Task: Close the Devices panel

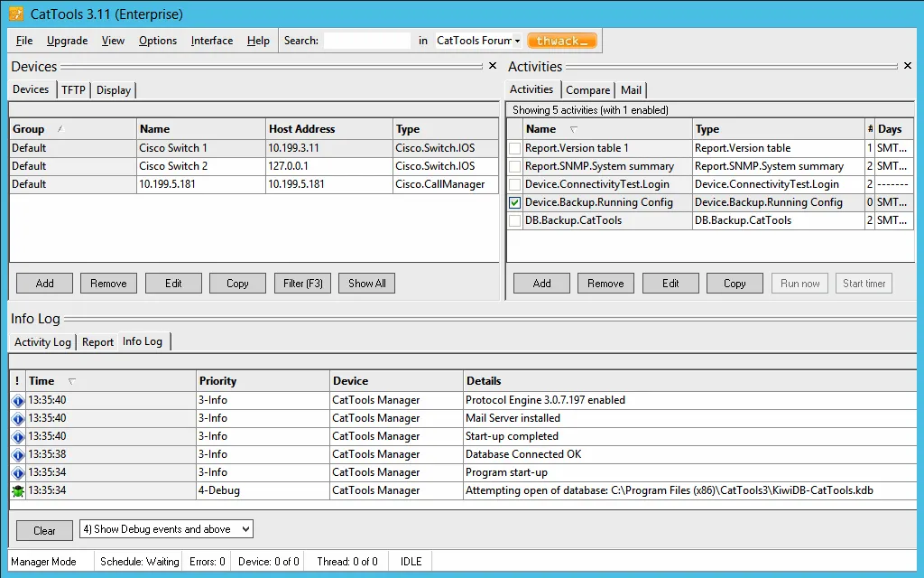Action: (x=491, y=66)
